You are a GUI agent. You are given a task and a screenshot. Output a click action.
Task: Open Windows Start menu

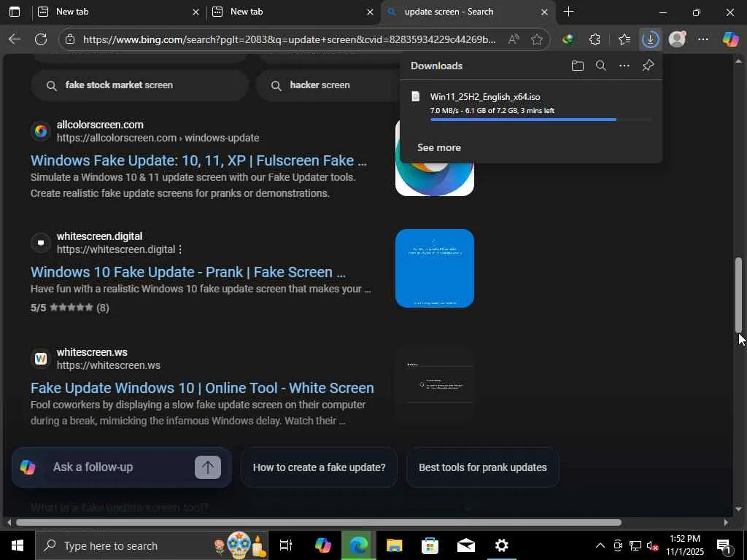click(18, 545)
